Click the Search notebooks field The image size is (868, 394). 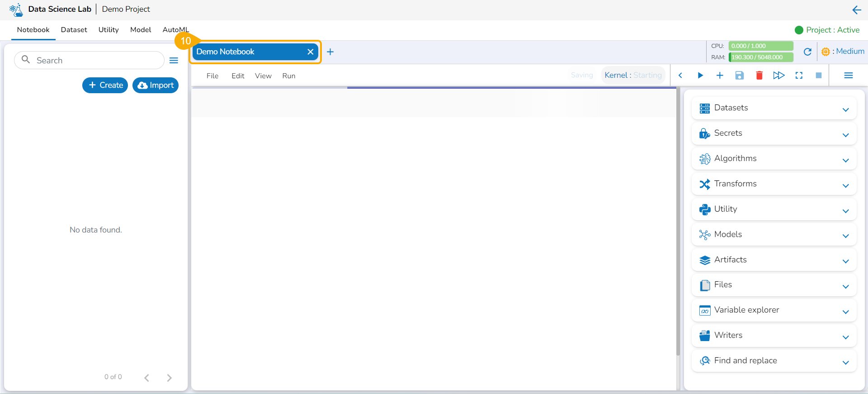coord(89,60)
